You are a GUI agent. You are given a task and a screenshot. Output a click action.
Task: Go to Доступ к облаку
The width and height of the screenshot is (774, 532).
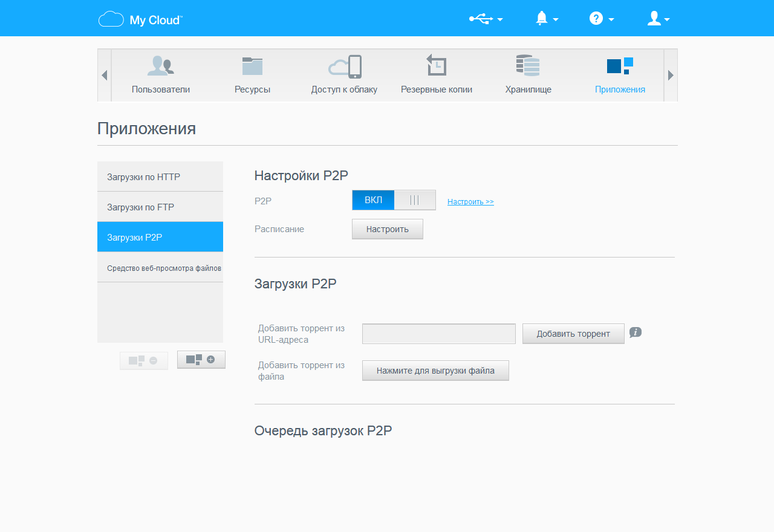click(x=344, y=75)
